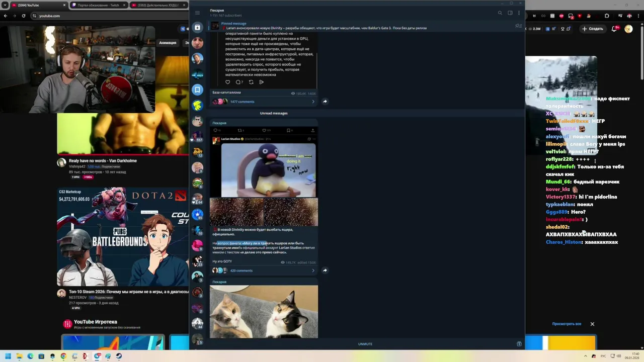This screenshot has width=644, height=362.
Task: Open 1477 comments on the capitalism post
Action: [x=242, y=102]
